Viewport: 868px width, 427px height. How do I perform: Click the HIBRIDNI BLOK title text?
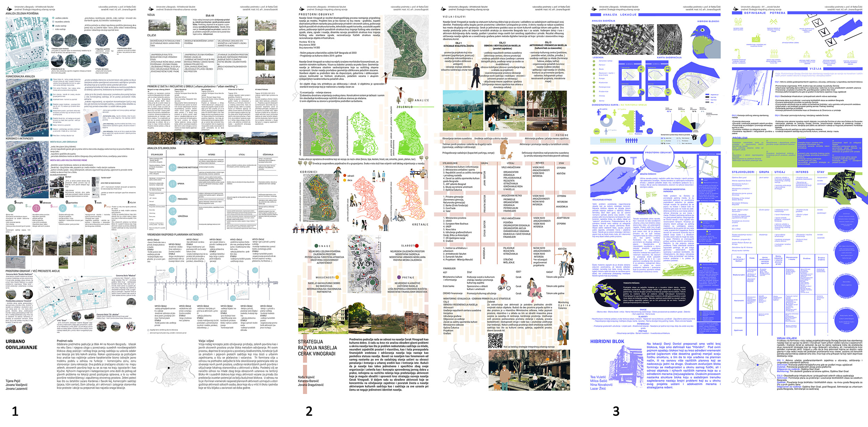607,342
